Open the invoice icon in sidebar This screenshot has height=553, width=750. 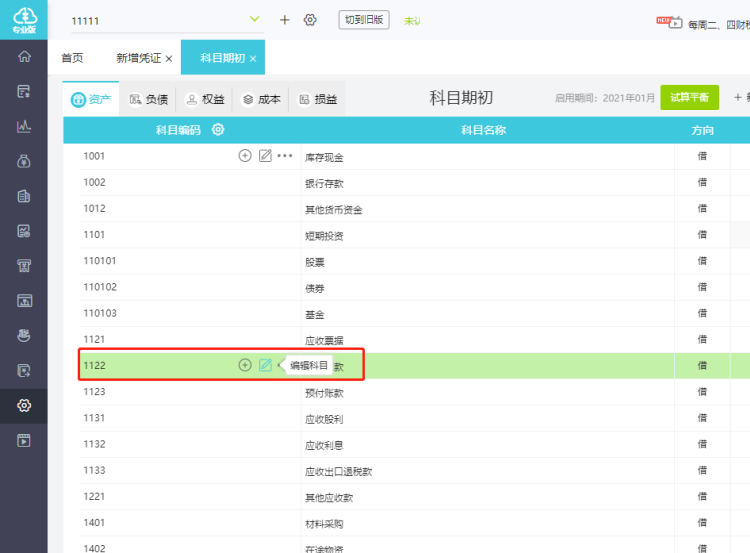[24, 266]
